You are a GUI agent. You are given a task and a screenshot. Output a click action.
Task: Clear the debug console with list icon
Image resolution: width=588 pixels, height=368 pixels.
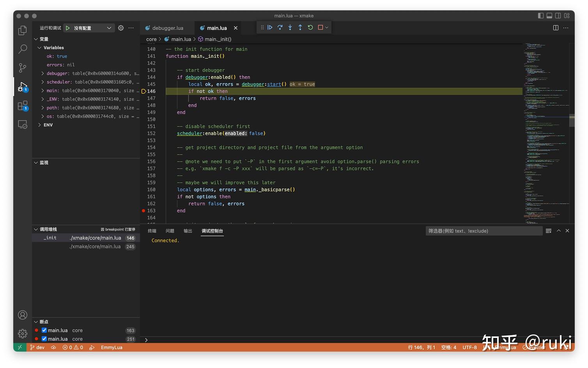point(549,231)
